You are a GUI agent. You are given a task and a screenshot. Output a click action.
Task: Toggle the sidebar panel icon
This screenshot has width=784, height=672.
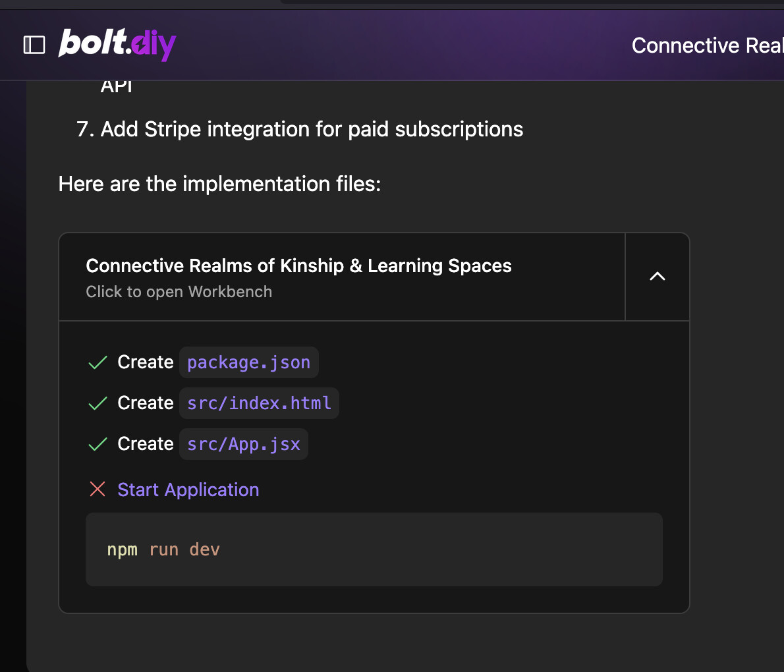tap(34, 45)
